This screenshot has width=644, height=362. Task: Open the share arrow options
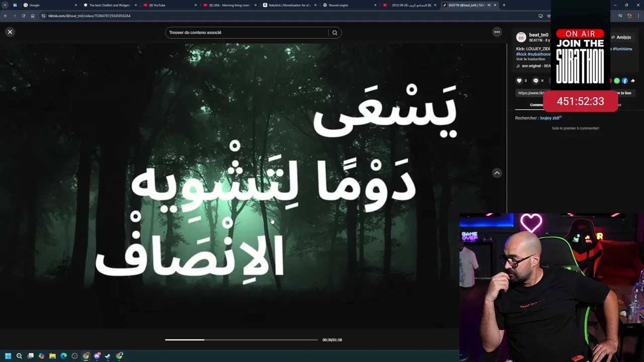coord(632,80)
